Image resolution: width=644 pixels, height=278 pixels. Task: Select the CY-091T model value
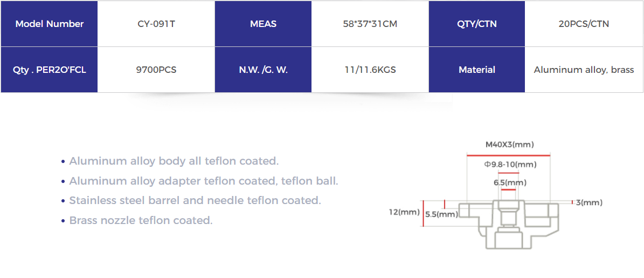tap(156, 24)
